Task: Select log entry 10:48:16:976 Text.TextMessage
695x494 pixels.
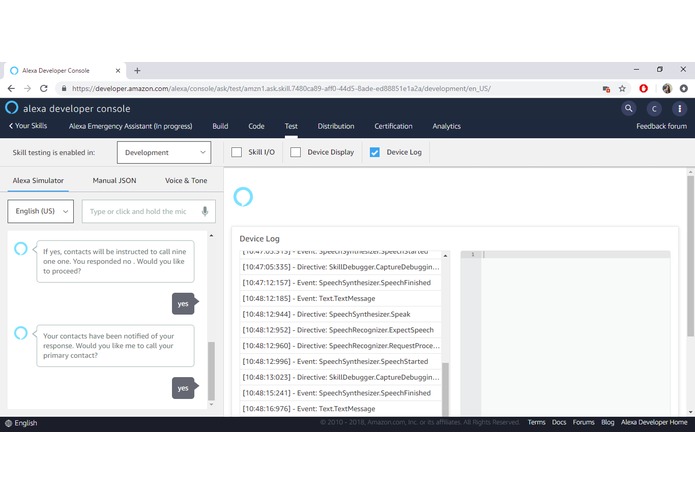Action: coord(340,408)
